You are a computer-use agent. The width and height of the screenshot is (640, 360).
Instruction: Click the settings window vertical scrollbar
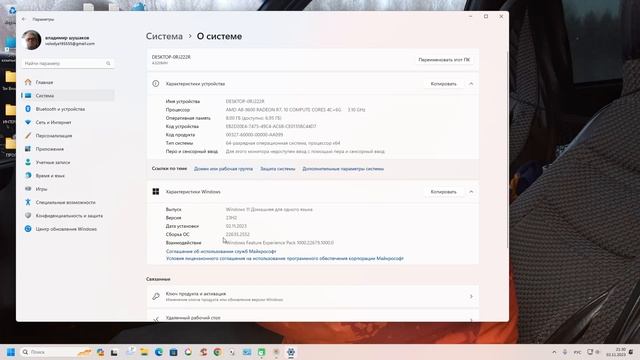[507, 149]
